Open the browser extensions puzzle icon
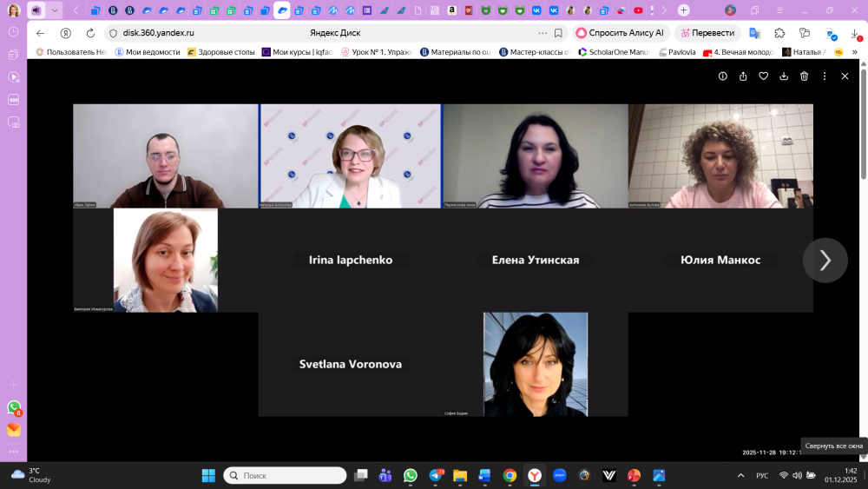The image size is (868, 489). point(779,33)
